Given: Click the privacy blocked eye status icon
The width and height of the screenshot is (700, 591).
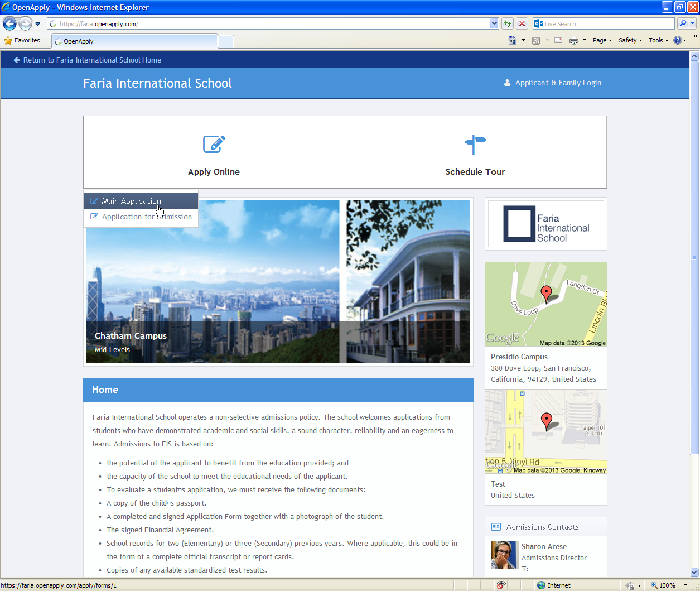Looking at the screenshot, I should tap(501, 585).
